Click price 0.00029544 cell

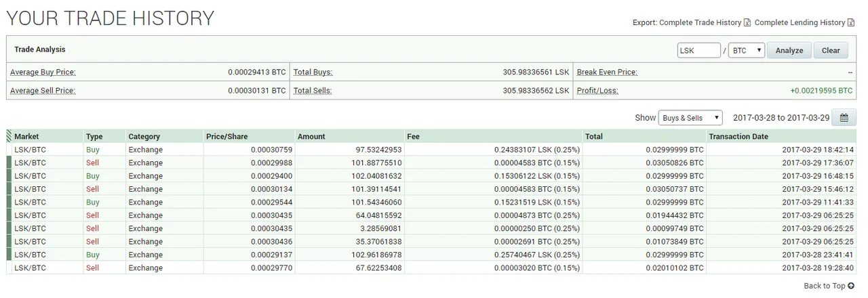[271, 203]
